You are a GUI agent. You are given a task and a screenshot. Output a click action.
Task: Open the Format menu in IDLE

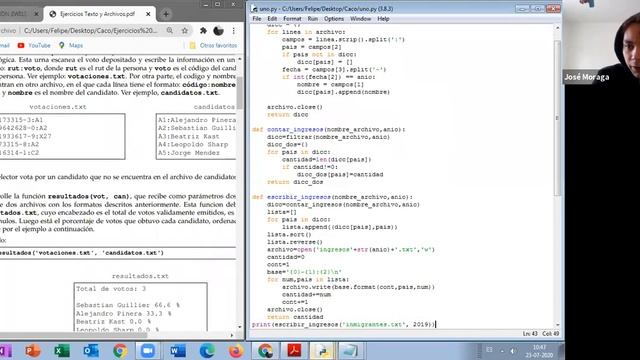(x=292, y=19)
